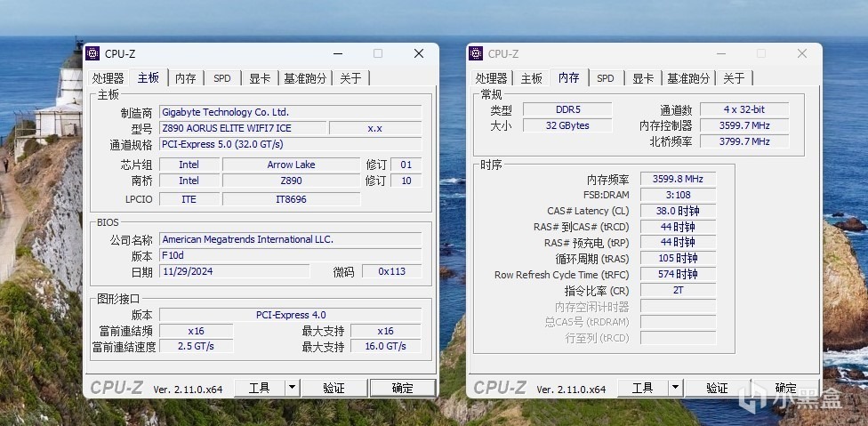Click channel count 4 x 32-bit field
The image size is (868, 426).
pyautogui.click(x=744, y=109)
